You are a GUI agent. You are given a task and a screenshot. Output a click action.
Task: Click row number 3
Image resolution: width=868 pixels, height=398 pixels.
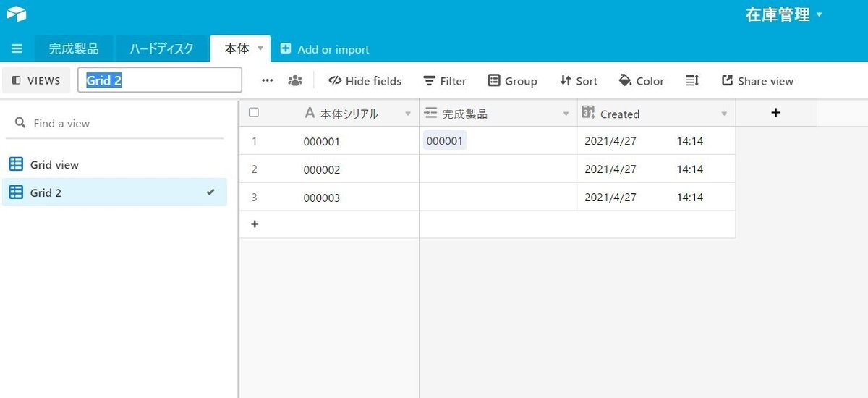[x=254, y=198]
